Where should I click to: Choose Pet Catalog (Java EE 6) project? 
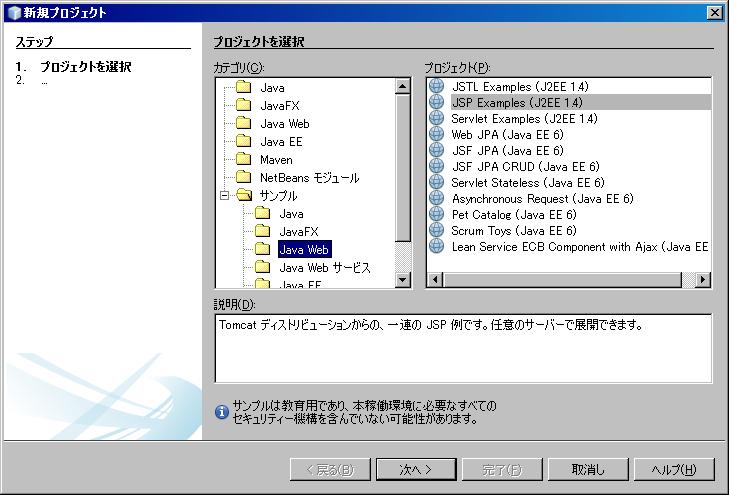pos(514,215)
